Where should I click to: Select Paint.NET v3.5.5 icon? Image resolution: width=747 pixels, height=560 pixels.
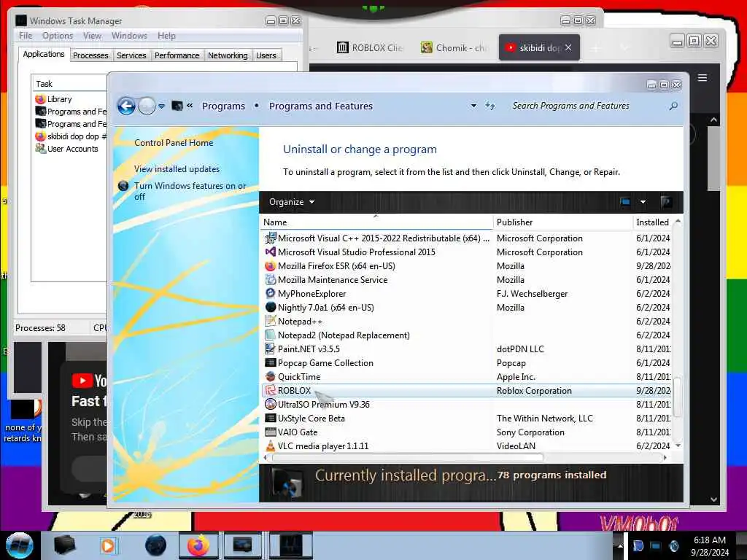270,349
